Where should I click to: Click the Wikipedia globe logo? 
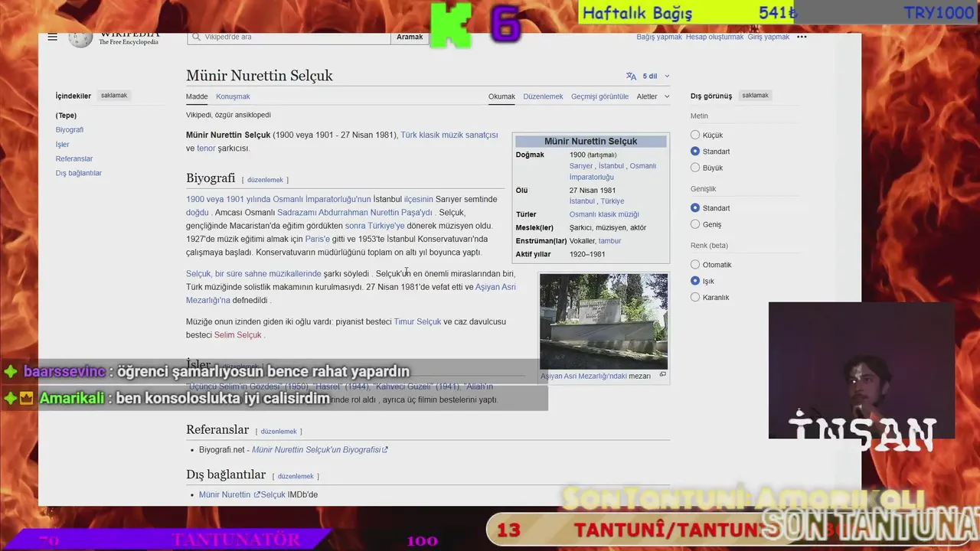80,38
